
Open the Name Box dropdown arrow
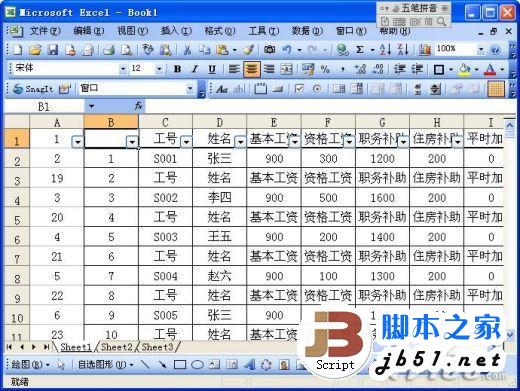tap(91, 107)
